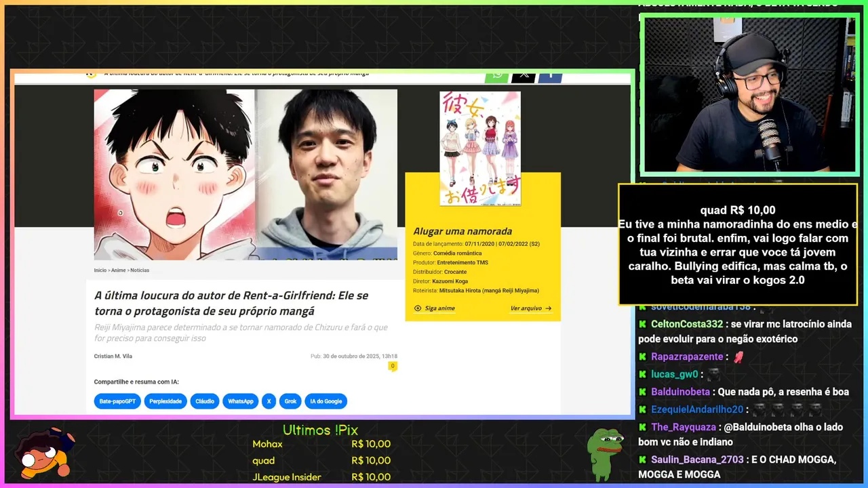
Task: Click the Kick badge beside Rapazrapazente
Action: 642,357
